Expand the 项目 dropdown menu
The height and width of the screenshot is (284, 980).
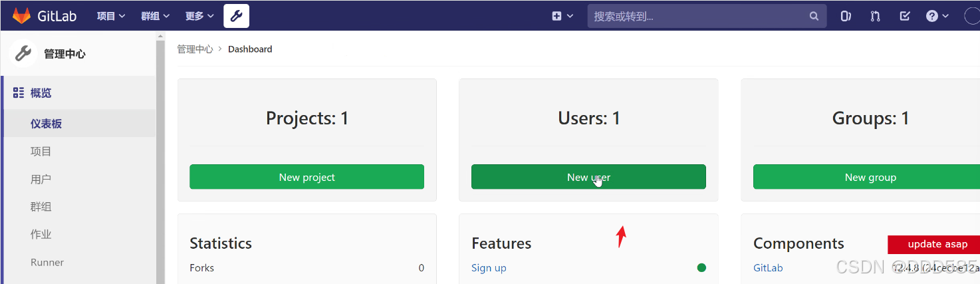(x=111, y=16)
